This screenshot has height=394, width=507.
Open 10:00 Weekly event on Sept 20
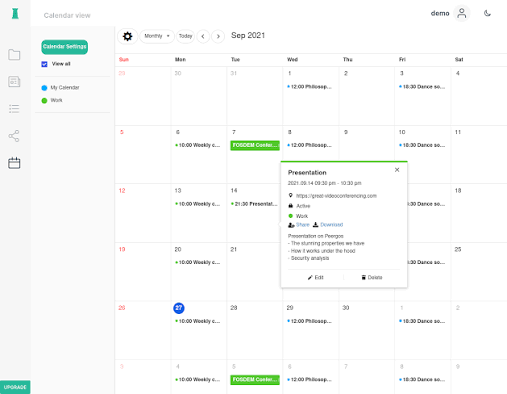tap(199, 263)
